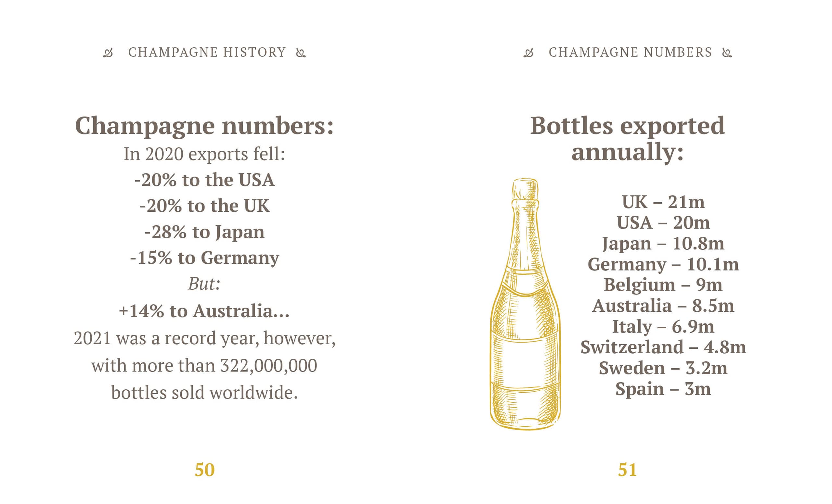Screen dimensions: 832x504
Task: Click page number 51
Action: tap(627, 470)
